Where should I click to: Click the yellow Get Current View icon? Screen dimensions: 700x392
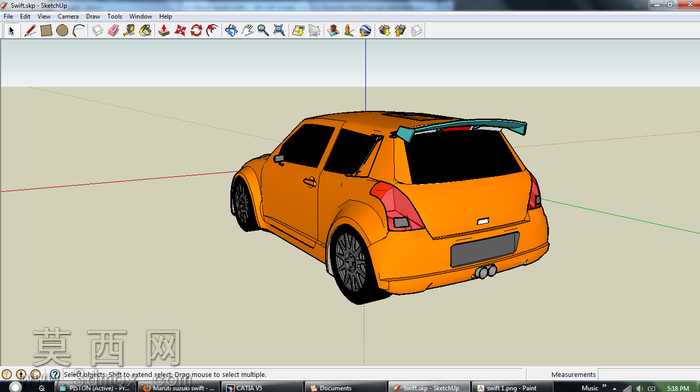298,30
